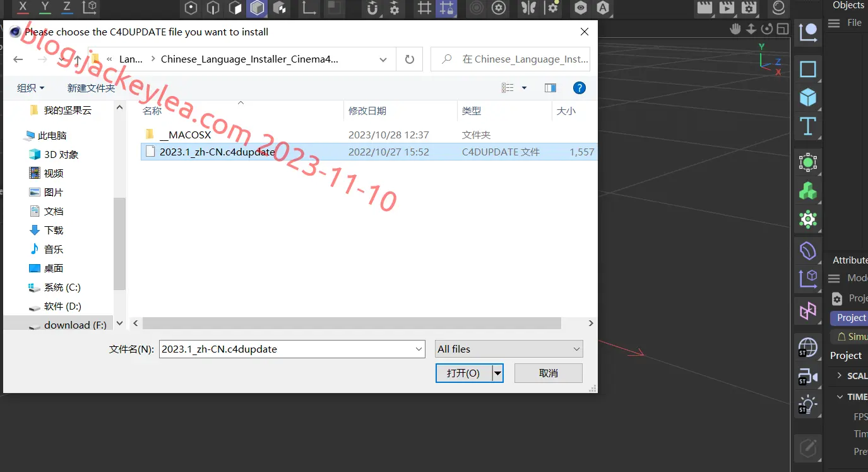This screenshot has width=868, height=472.
Task: Click the viewport zoom arrows icon
Action: pyautogui.click(x=751, y=28)
